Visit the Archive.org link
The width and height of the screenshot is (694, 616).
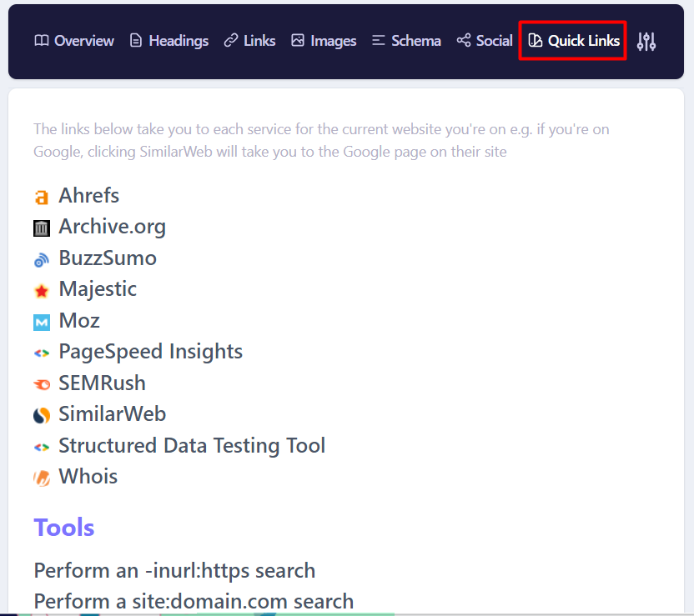(x=113, y=227)
